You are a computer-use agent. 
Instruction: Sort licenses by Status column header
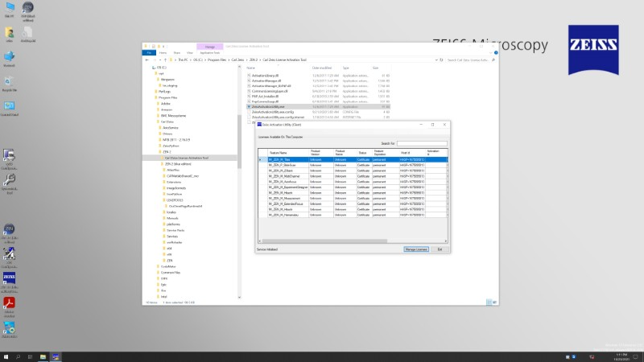[362, 152]
